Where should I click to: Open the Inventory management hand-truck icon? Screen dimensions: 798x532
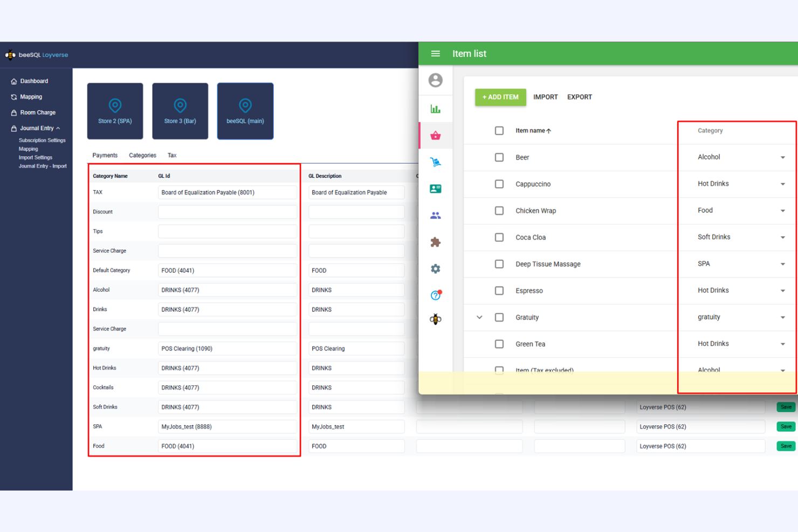[x=436, y=162]
